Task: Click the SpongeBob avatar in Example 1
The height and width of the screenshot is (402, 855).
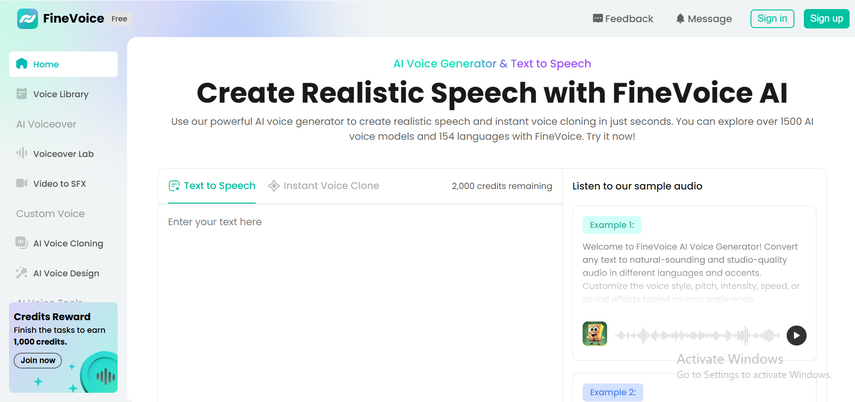Action: point(594,334)
